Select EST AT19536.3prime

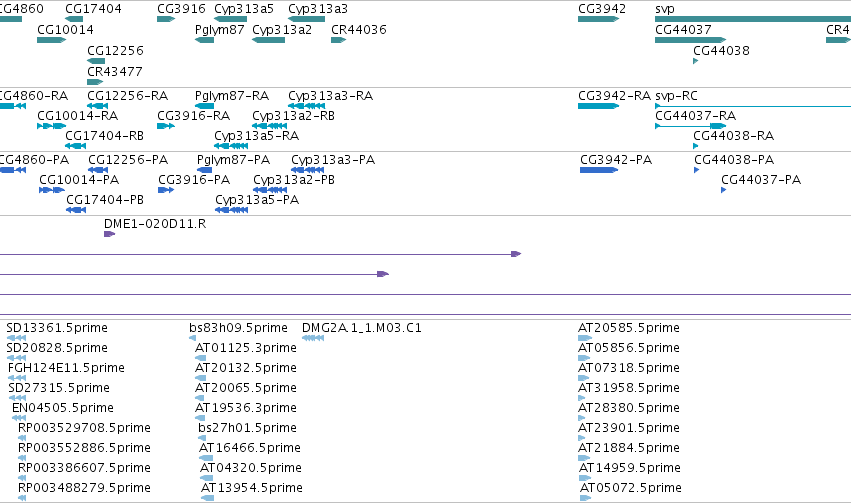tap(200, 418)
